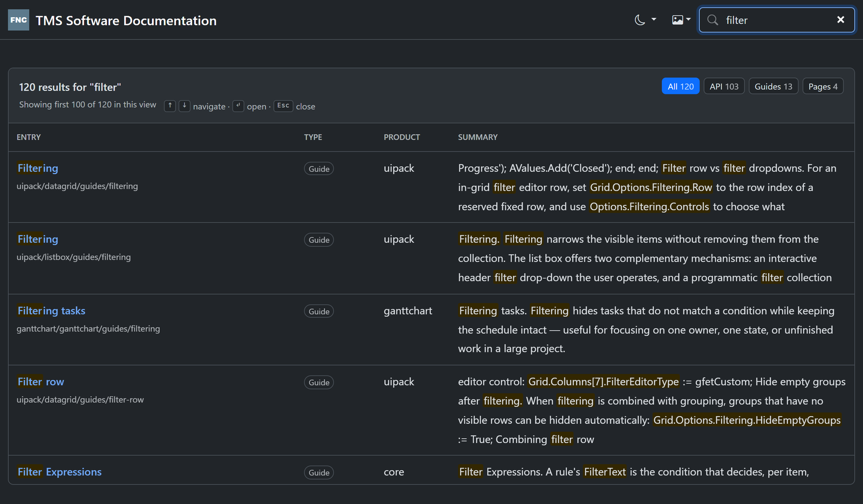The height and width of the screenshot is (504, 863).
Task: Click the 120 results for "filter" heading
Action: (70, 87)
